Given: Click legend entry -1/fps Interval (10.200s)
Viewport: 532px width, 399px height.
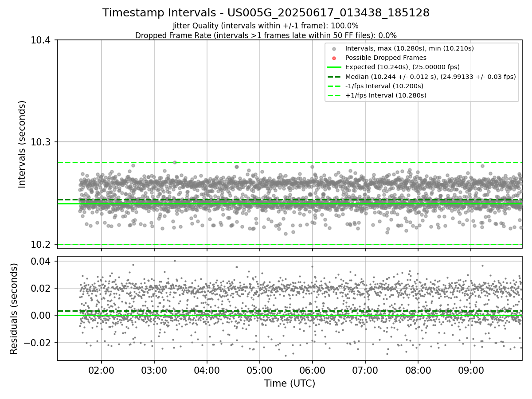Looking at the screenshot, I should point(384,86).
